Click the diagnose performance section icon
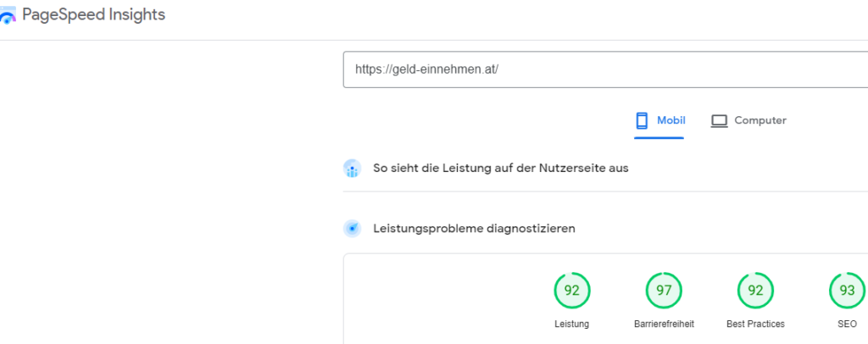 [352, 229]
